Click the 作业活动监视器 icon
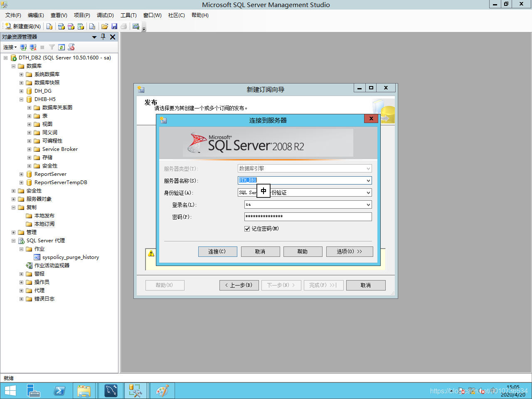This screenshot has width=532, height=399. coord(29,266)
